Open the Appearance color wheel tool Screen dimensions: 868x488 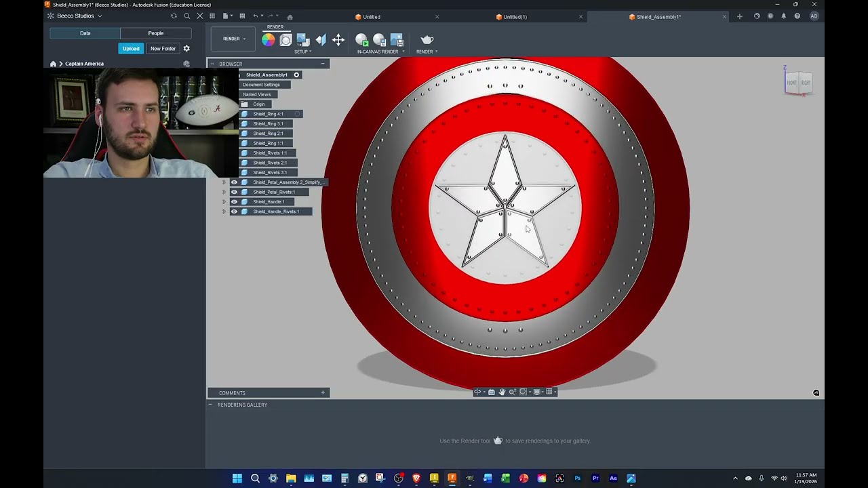(269, 40)
